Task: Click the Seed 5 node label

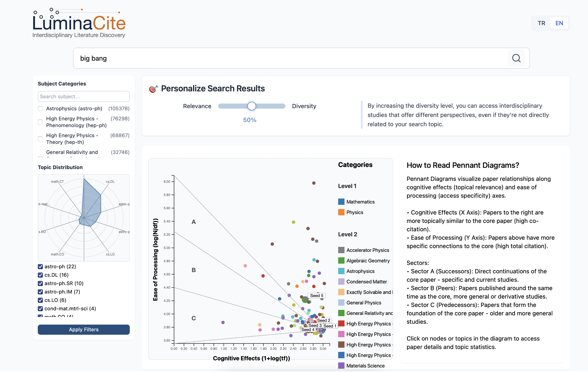Action: (317, 296)
